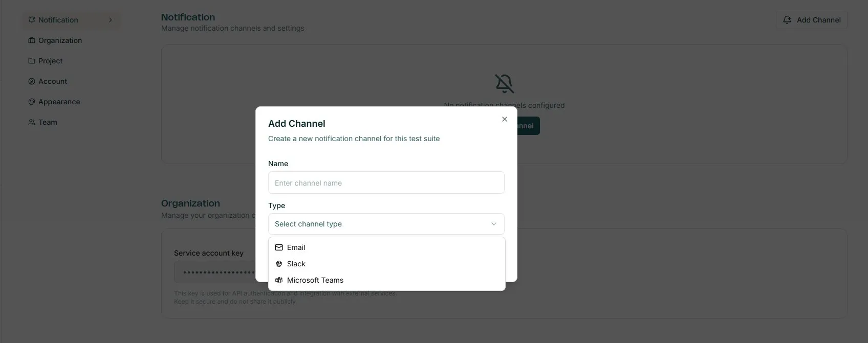Click the bell icon on Add Channel button
The width and height of the screenshot is (868, 343).
(x=787, y=20)
